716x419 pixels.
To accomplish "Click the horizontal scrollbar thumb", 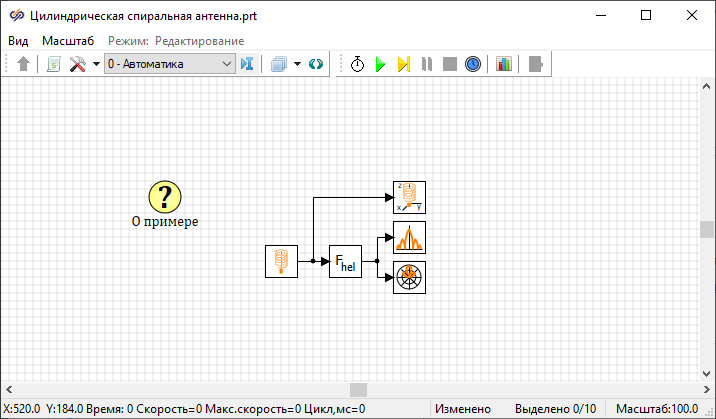I will pos(358,389).
